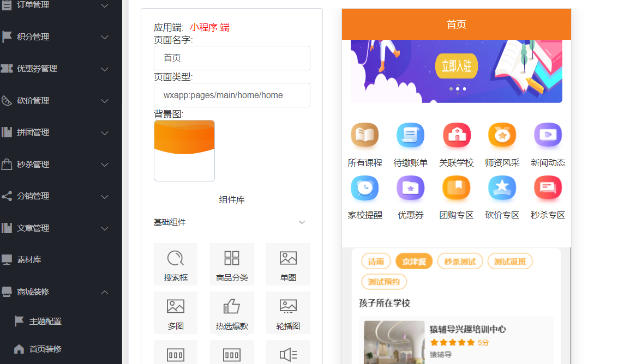Viewport: 618px width, 364px height.
Task: Select the 测试预约 tag pill
Action: coord(384,282)
